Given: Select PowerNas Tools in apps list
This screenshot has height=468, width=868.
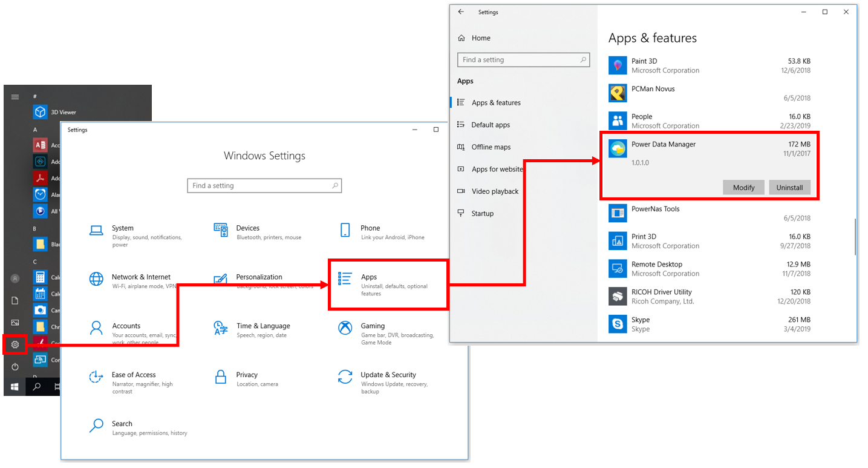Looking at the screenshot, I should [x=711, y=213].
